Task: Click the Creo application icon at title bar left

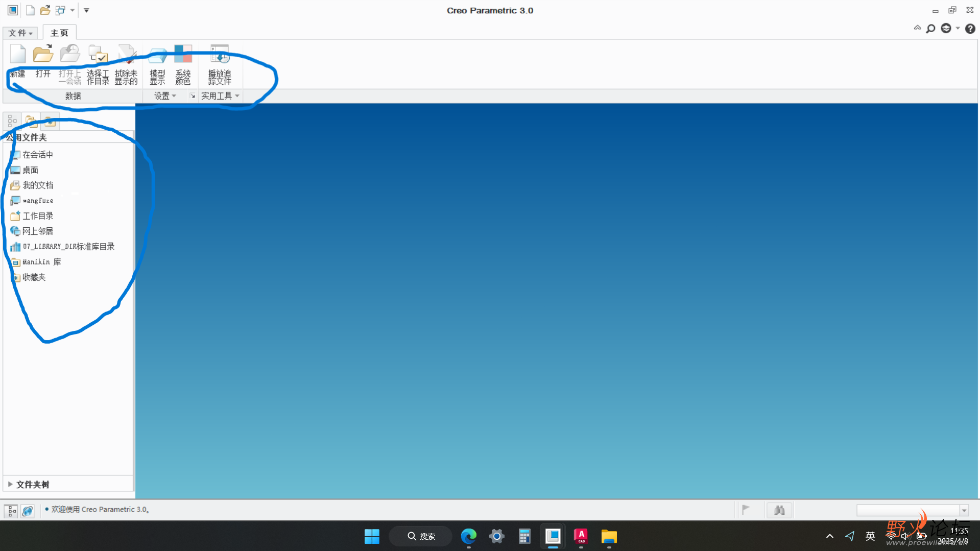Action: (13, 10)
